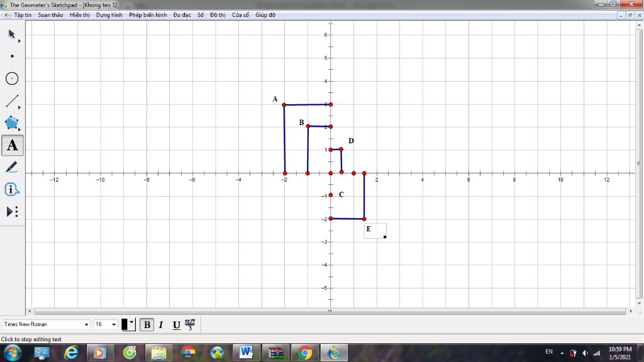Select the Polygon tool
This screenshot has width=644, height=362.
coord(11,123)
